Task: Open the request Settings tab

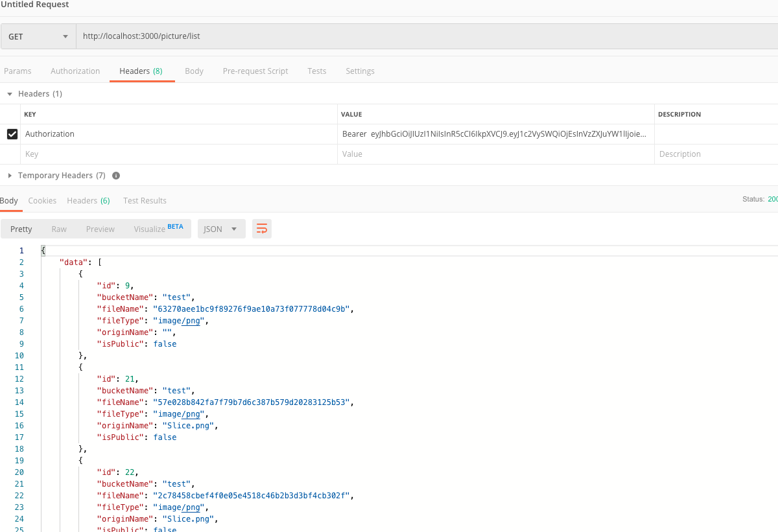Action: click(360, 71)
